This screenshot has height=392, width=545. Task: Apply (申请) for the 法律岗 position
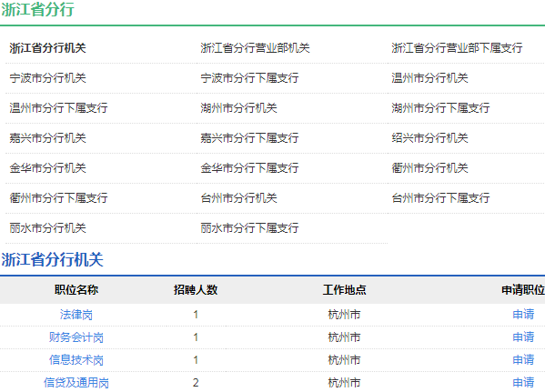523,315
